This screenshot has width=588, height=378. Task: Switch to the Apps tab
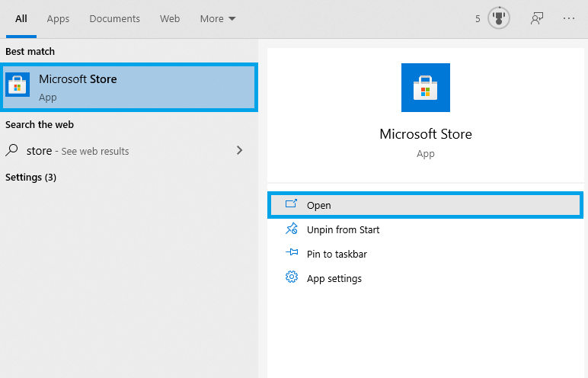(58, 18)
